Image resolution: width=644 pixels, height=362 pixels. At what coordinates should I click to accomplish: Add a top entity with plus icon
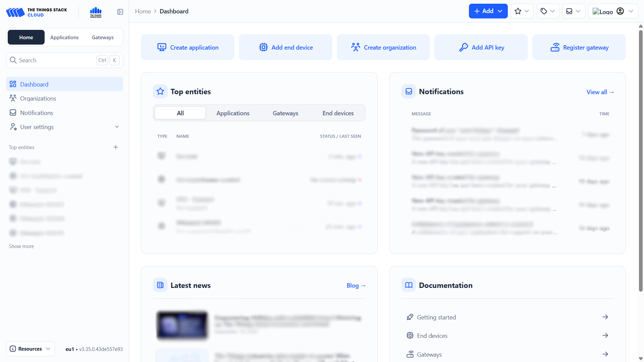coord(116,147)
